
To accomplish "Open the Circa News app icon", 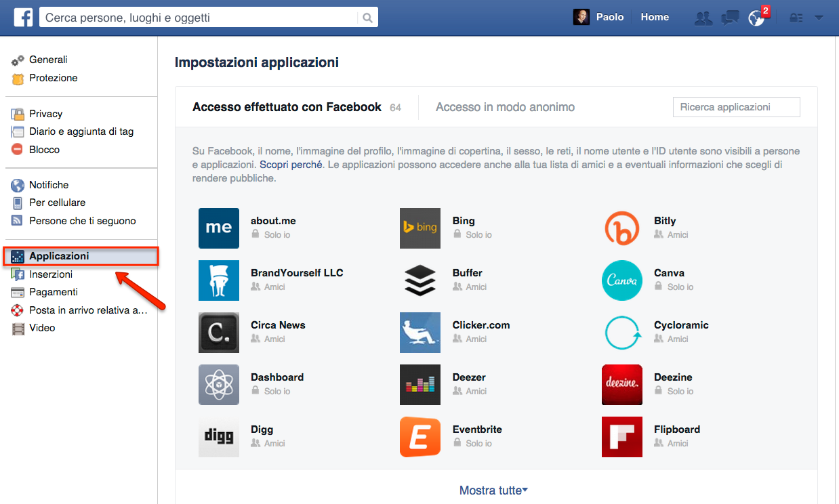I will tap(219, 333).
